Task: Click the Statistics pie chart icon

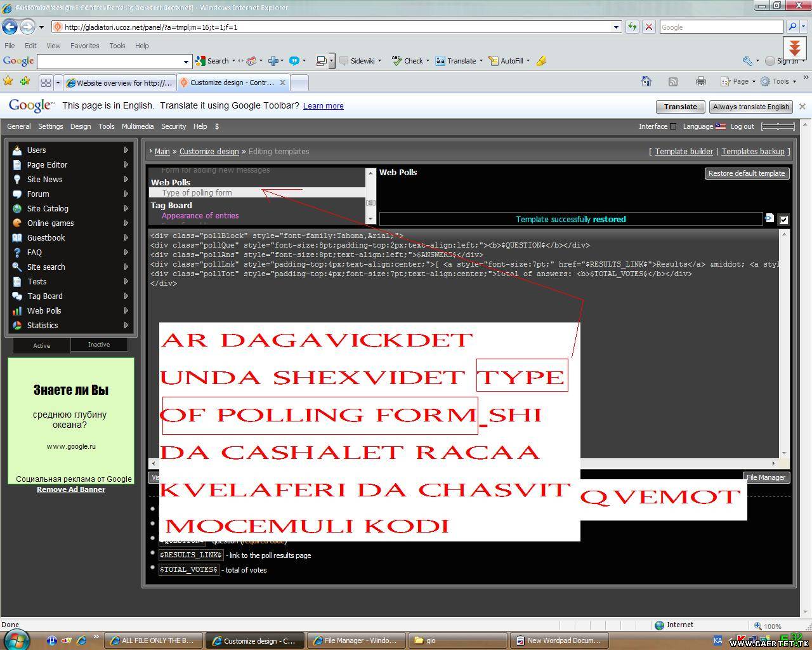Action: [x=17, y=326]
